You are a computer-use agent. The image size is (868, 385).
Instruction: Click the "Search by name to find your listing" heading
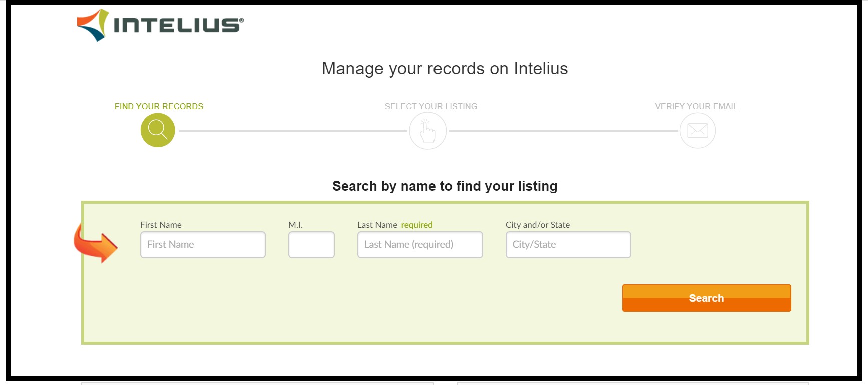(x=445, y=186)
